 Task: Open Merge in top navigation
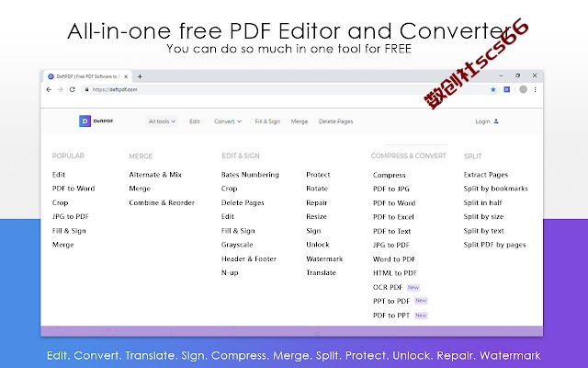coord(300,121)
